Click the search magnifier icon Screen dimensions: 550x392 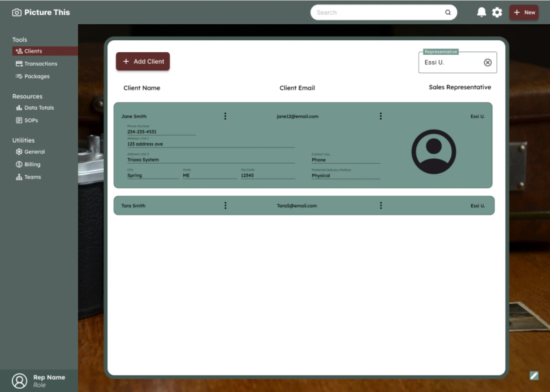[448, 12]
